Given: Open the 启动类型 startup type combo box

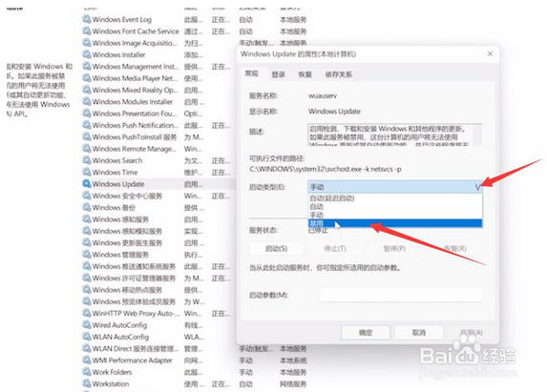Looking at the screenshot, I should point(395,187).
